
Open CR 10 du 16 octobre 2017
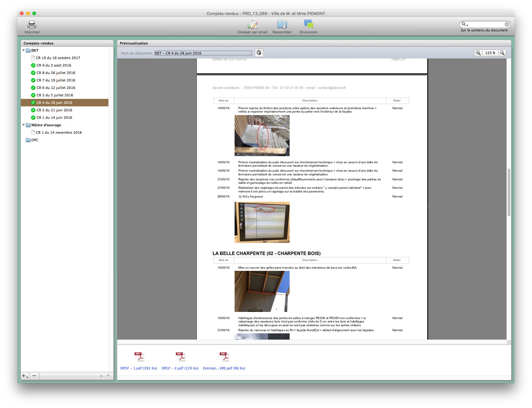coord(58,58)
